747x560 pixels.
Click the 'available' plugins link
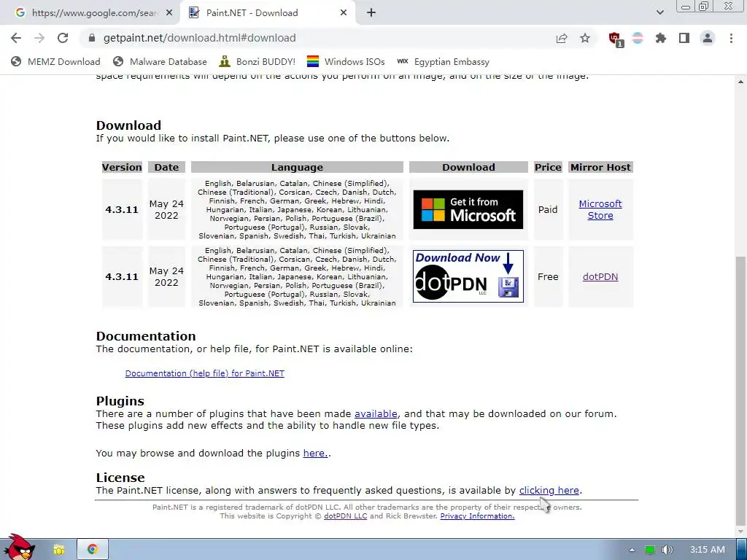point(376,414)
